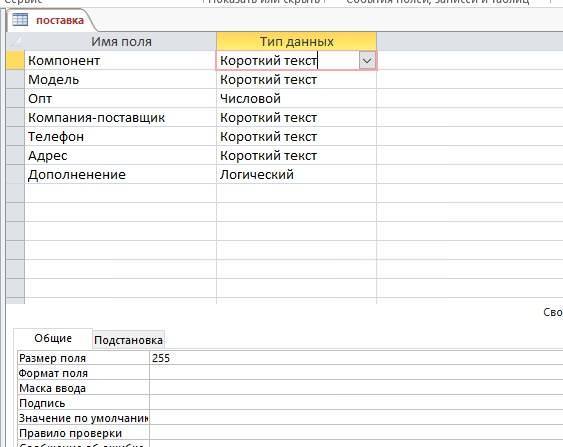
Task: Select the Компонент field name cell
Action: tap(121, 61)
